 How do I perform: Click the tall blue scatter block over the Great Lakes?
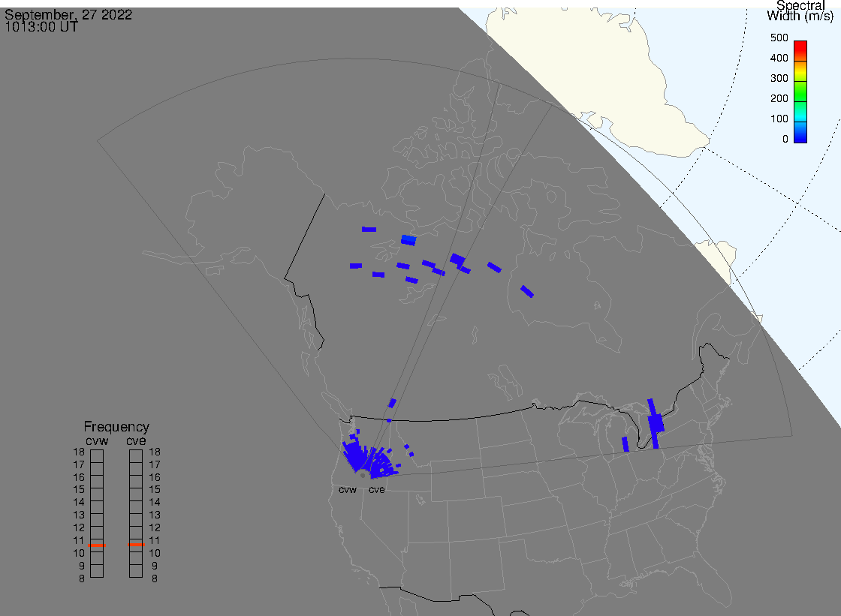click(x=655, y=423)
